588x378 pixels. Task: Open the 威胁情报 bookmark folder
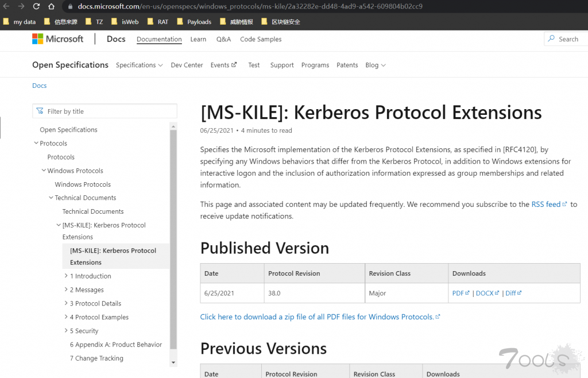tap(236, 22)
